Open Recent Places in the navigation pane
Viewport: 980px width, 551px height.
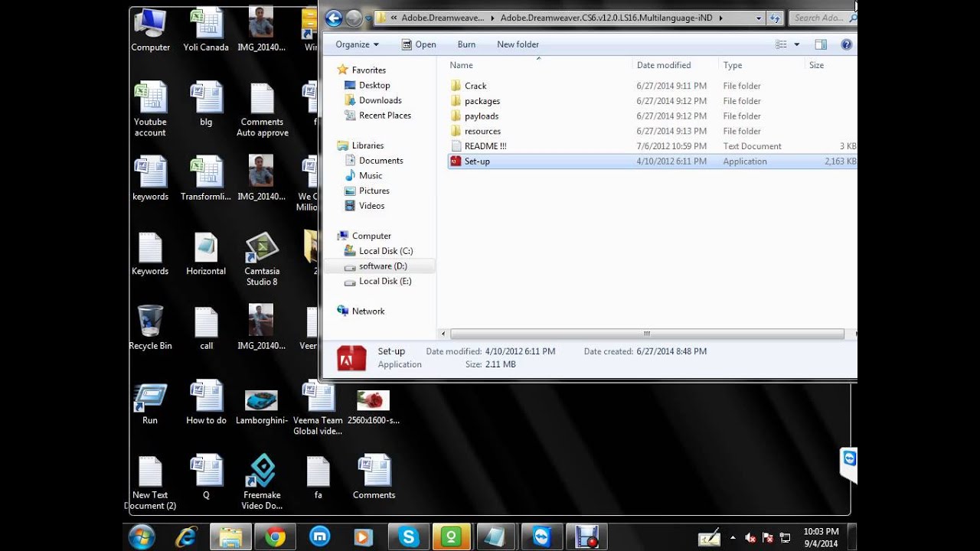384,116
